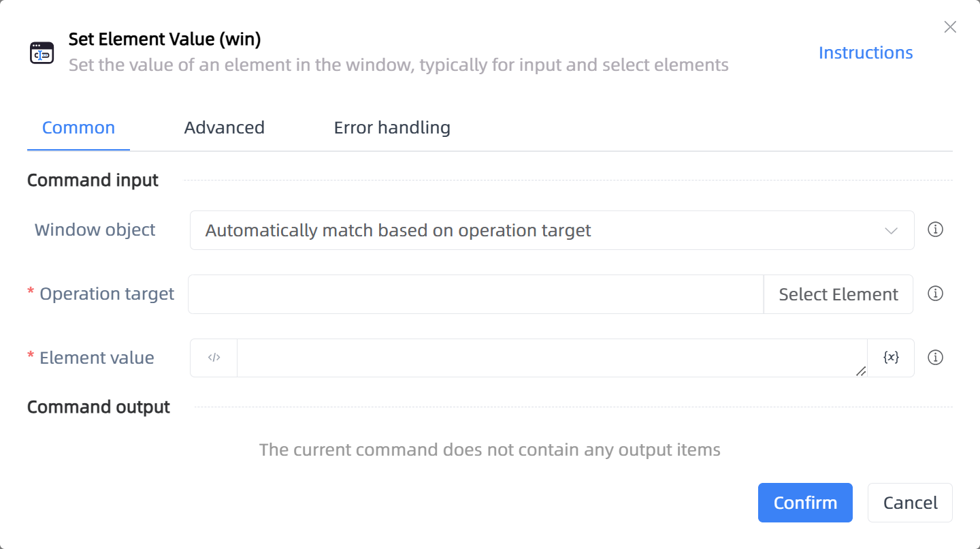Confirm the command settings
Image resolution: width=980 pixels, height=549 pixels.
click(805, 503)
